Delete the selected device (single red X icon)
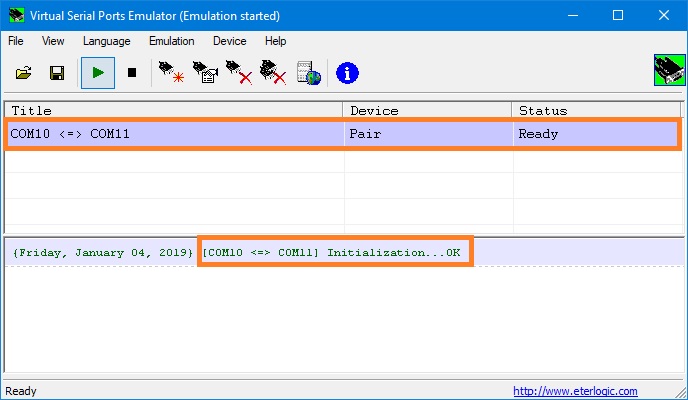688x400 pixels. click(239, 72)
